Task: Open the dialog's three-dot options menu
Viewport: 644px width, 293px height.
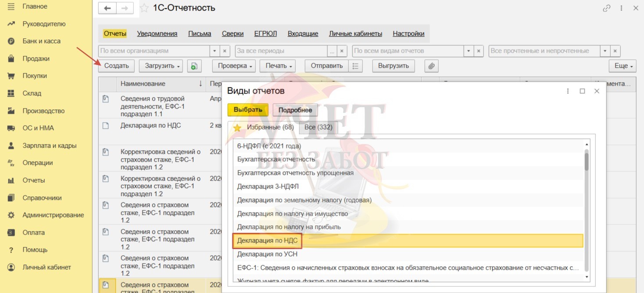Action: click(x=568, y=91)
